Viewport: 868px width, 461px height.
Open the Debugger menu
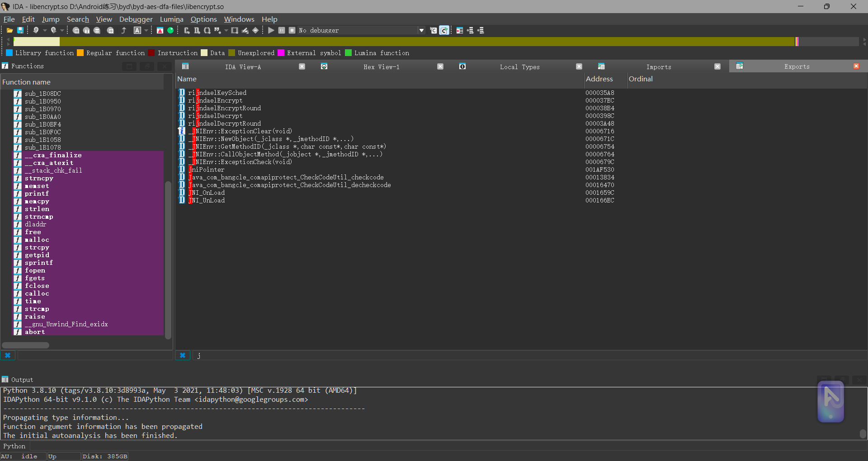click(136, 19)
